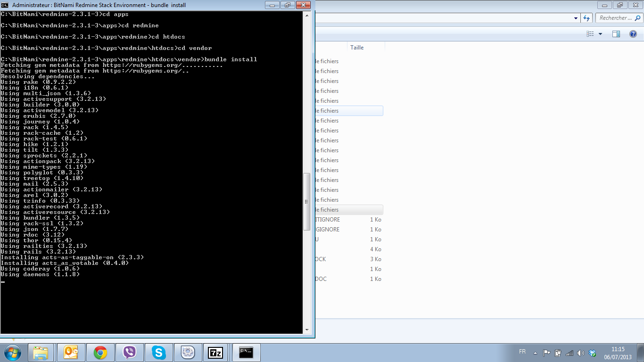Click the 3 Ko size cell
Image resolution: width=644 pixels, height=362 pixels.
click(375, 259)
